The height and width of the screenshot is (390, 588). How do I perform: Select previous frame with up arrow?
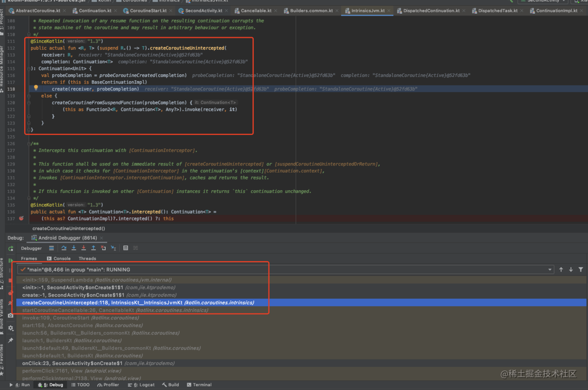pyautogui.click(x=561, y=269)
